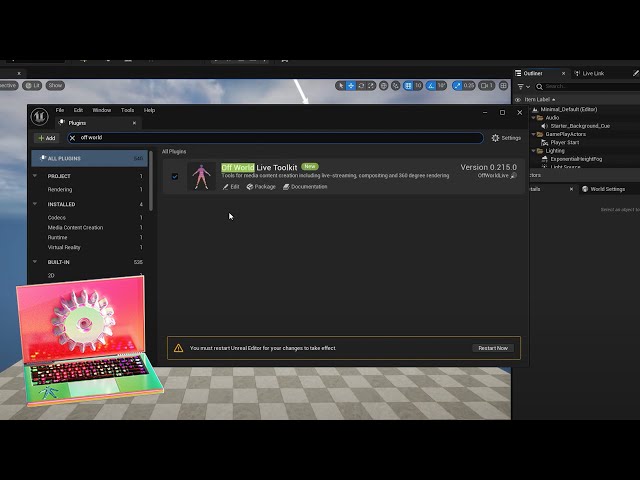The height and width of the screenshot is (480, 640).
Task: Select ExponentialHeightFog actor
Action: (x=576, y=159)
